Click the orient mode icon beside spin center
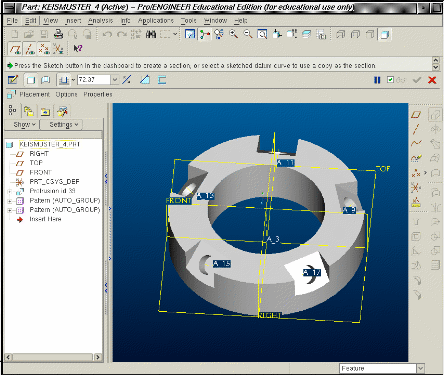This screenshot has height=375, width=444. click(219, 34)
